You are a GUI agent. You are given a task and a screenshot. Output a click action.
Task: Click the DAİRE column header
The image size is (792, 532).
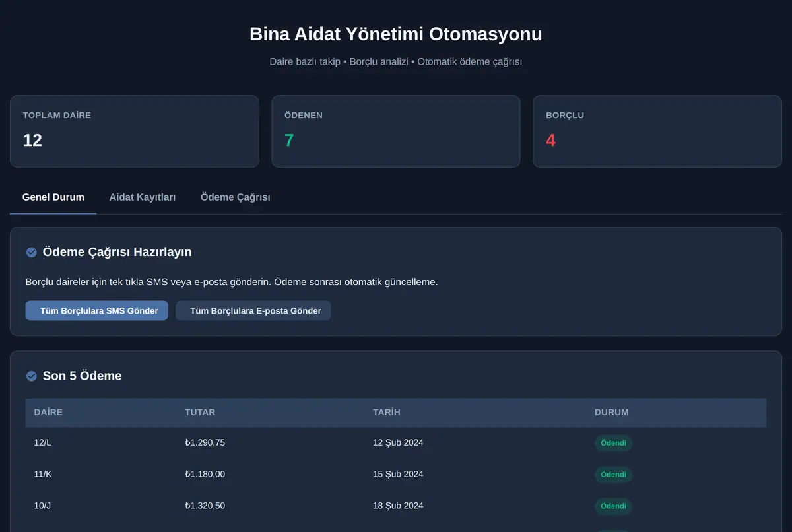pyautogui.click(x=49, y=412)
